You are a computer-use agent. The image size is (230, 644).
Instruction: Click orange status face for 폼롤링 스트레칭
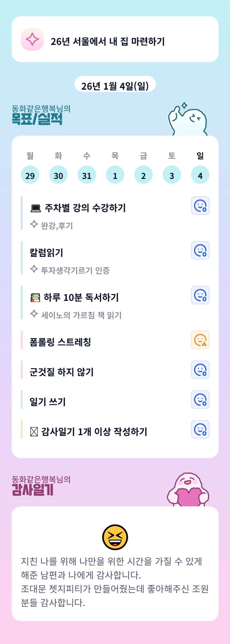[200, 340]
